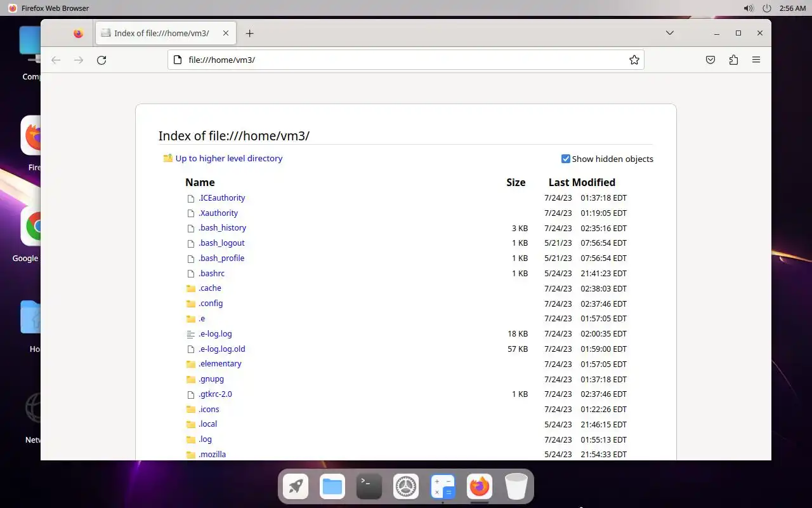Open the .bash_logout file link
This screenshot has height=508, width=812.
221,243
